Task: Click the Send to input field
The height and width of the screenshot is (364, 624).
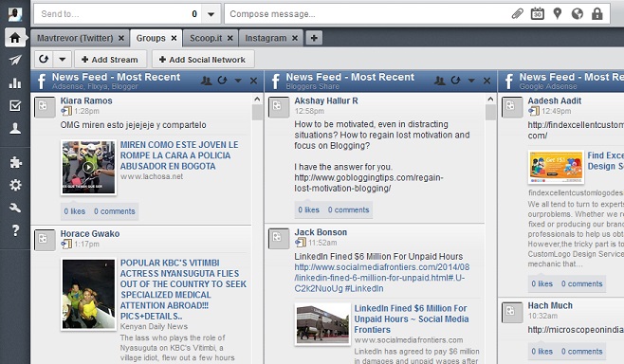Action: click(118, 14)
